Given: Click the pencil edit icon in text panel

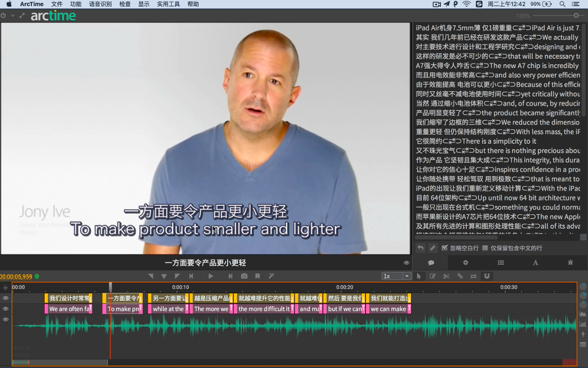Looking at the screenshot, I should [x=433, y=248].
